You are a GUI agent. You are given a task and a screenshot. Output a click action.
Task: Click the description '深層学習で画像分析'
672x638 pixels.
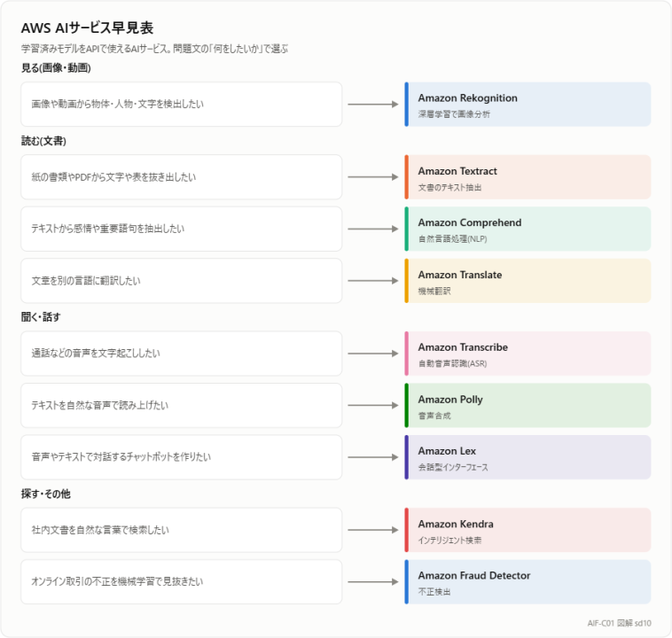[454, 114]
